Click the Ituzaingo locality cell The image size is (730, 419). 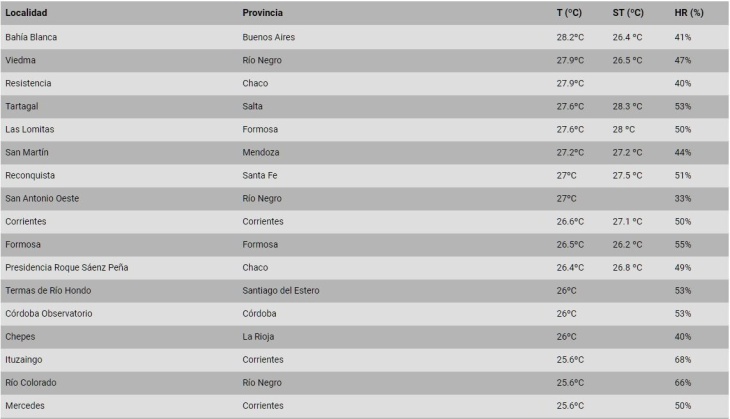(24, 360)
